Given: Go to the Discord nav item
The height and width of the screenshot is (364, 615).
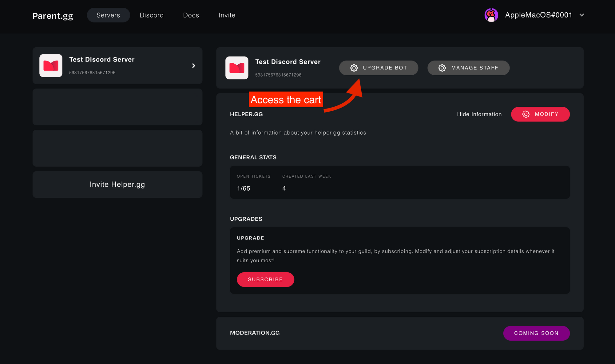Looking at the screenshot, I should pyautogui.click(x=152, y=15).
